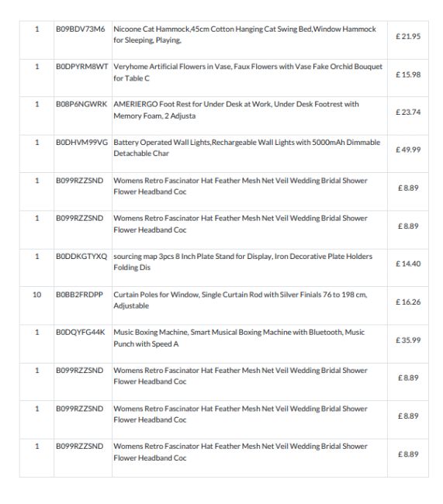Click the £ 16.26 price
The image size is (443, 504).
(408, 302)
